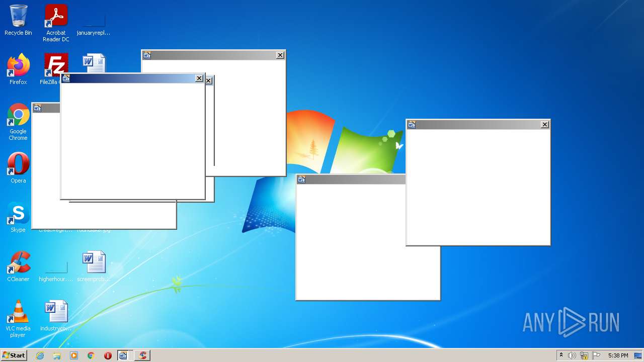Select the januaryrepl... desktop file
This screenshot has height=362, width=644.
pyautogui.click(x=94, y=23)
